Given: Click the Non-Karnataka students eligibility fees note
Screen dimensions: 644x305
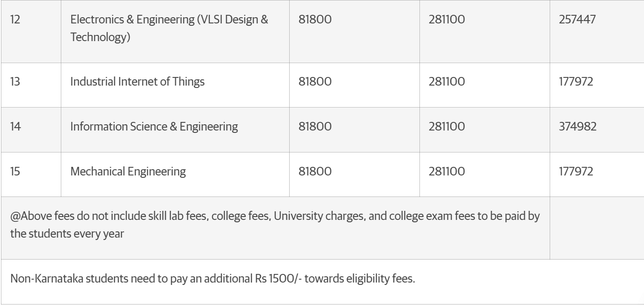Looking at the screenshot, I should pos(213,279).
